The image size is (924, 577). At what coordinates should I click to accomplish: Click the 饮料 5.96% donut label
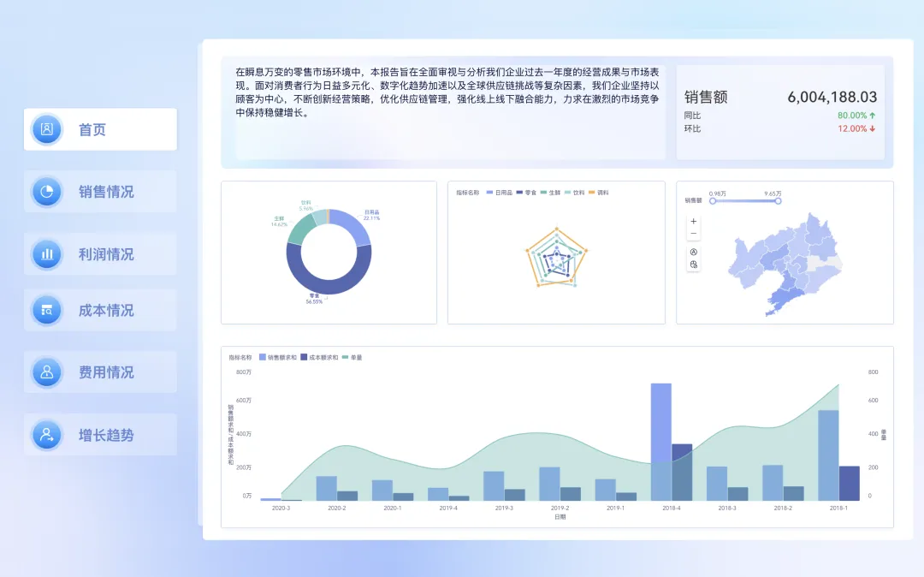[305, 205]
